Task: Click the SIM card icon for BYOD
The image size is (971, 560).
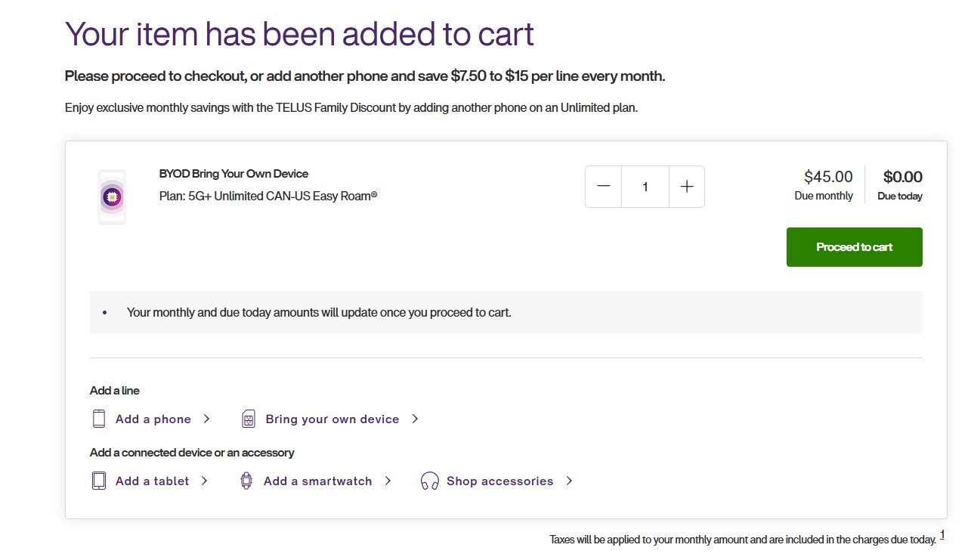Action: [x=249, y=419]
